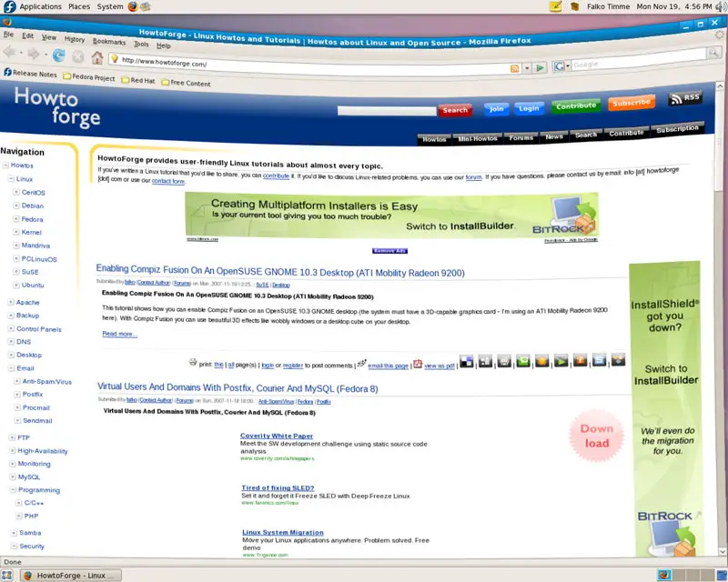This screenshot has width=728, height=582.
Task: Click the page's vertical scrollbar
Action: [x=721, y=319]
